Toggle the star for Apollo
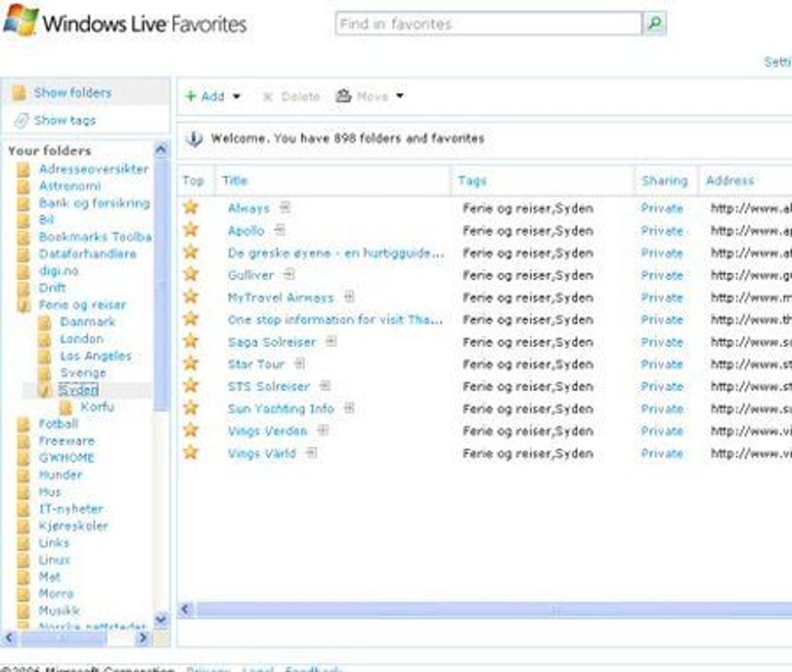This screenshot has width=792, height=672. coord(191,229)
